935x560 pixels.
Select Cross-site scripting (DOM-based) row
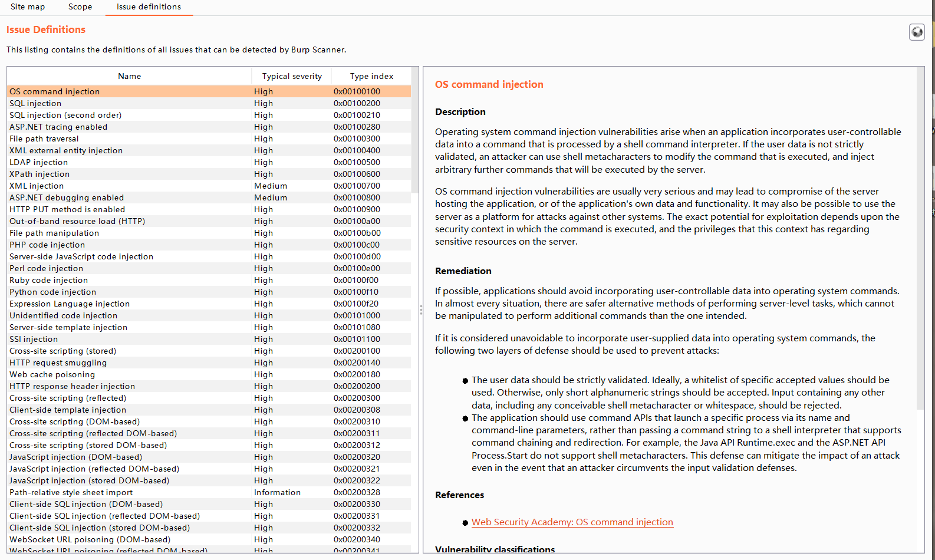[209, 421]
